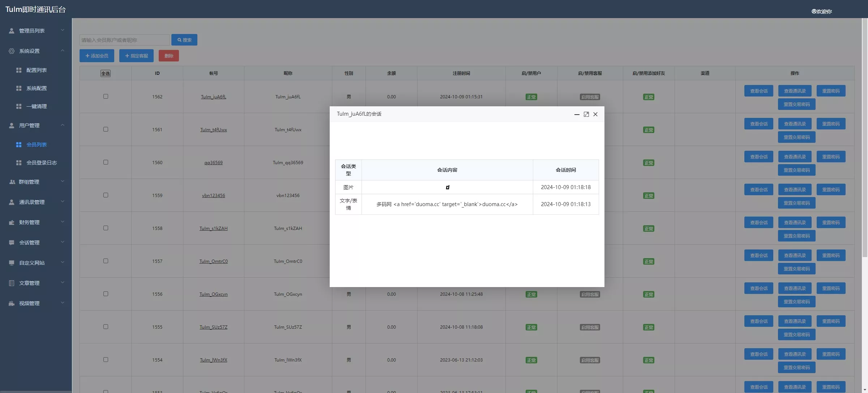The height and width of the screenshot is (393, 868).
Task: Click 查看会话 for member 1556
Action: point(758,288)
